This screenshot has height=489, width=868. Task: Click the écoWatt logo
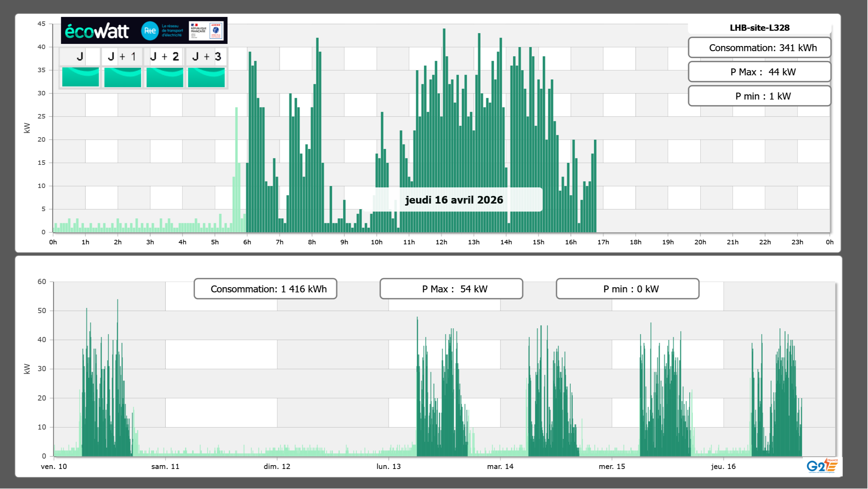pyautogui.click(x=97, y=31)
